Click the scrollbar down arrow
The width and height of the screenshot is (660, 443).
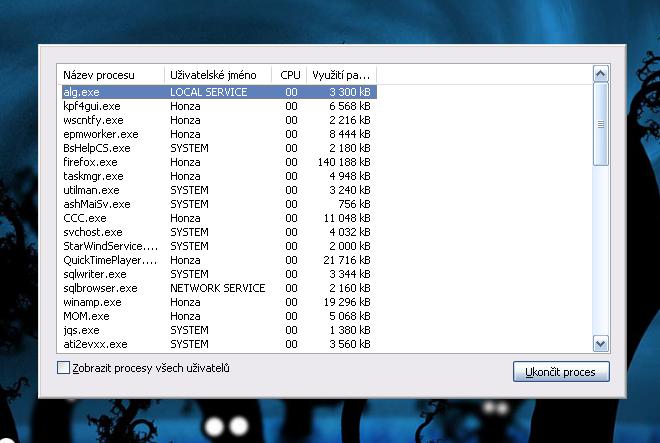[600, 343]
